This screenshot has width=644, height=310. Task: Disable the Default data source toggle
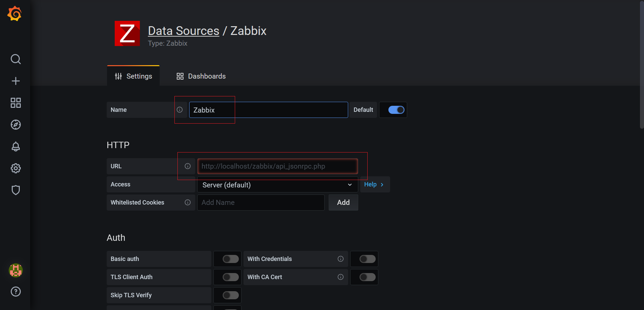tap(392, 110)
